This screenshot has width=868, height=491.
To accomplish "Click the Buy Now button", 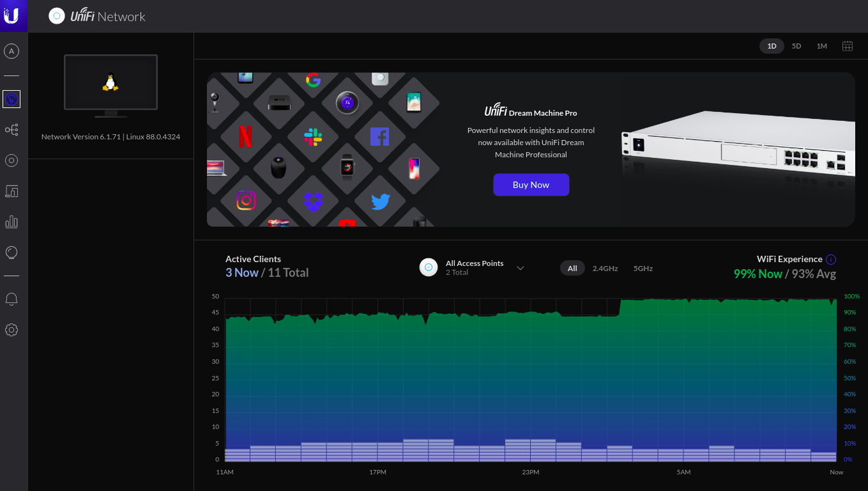I will [x=531, y=185].
